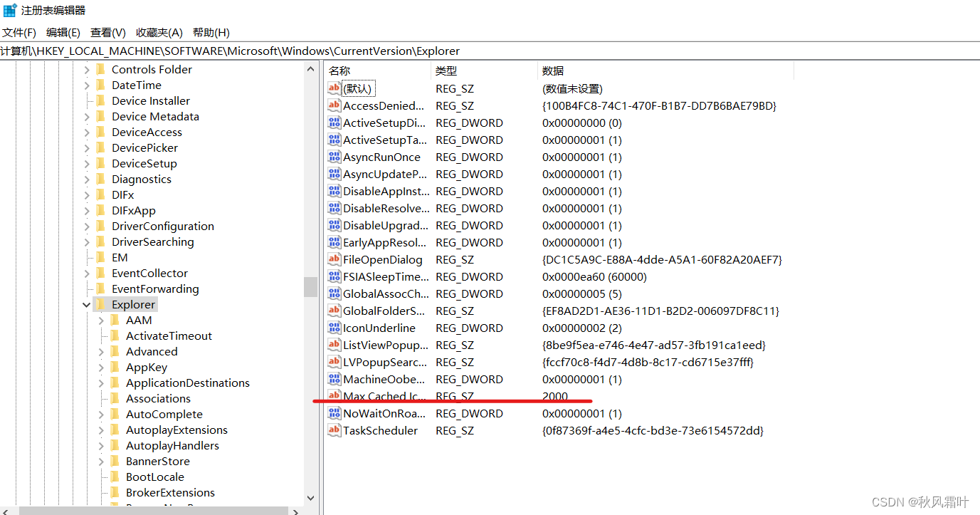Sort values by the 类型 column header

pos(484,71)
